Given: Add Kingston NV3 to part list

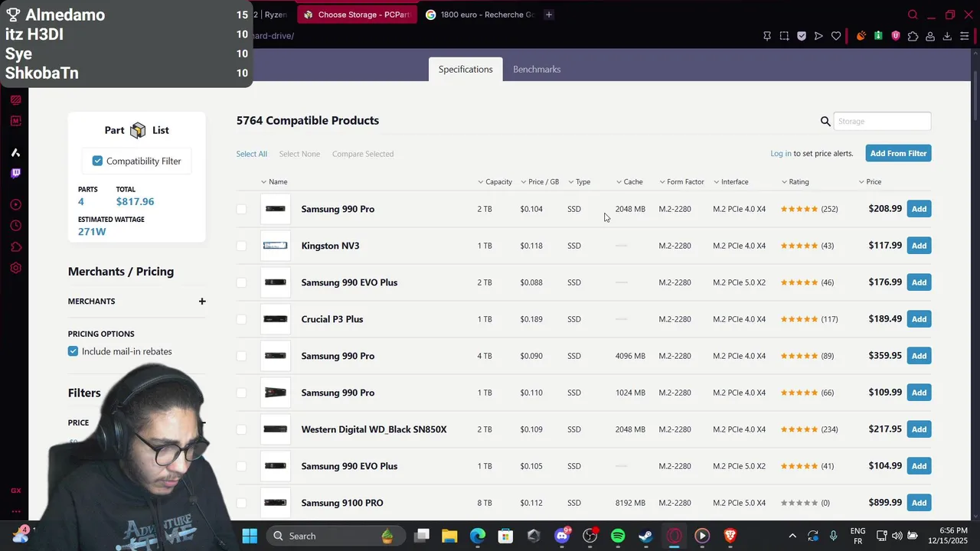Looking at the screenshot, I should (x=919, y=246).
